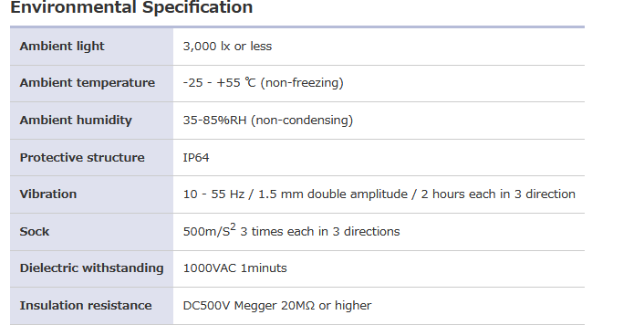This screenshot has width=644, height=336.
Task: Click the 3,000 lx or less value
Action: [x=227, y=46]
